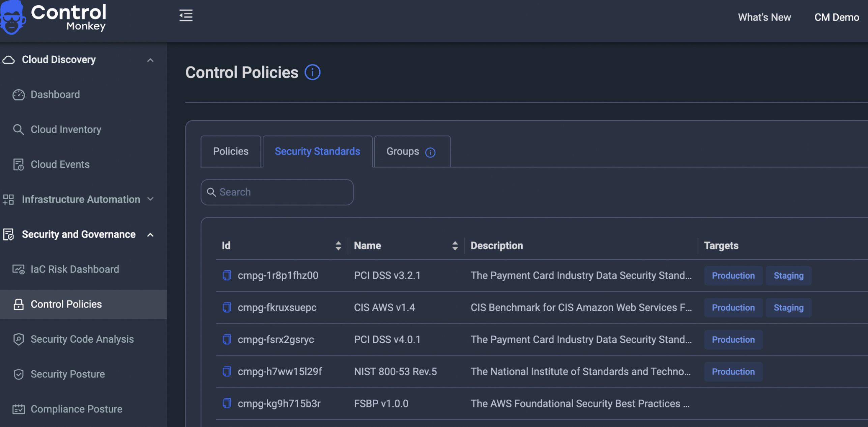Copy the ID cmpg-fsrx2gsryc using its copy icon
This screenshot has width=868, height=427.
[x=227, y=339]
